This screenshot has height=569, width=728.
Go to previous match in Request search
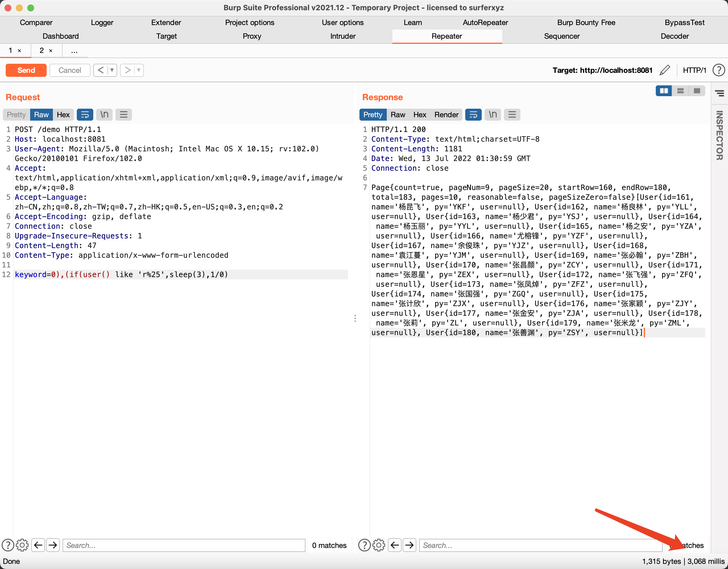(x=38, y=545)
